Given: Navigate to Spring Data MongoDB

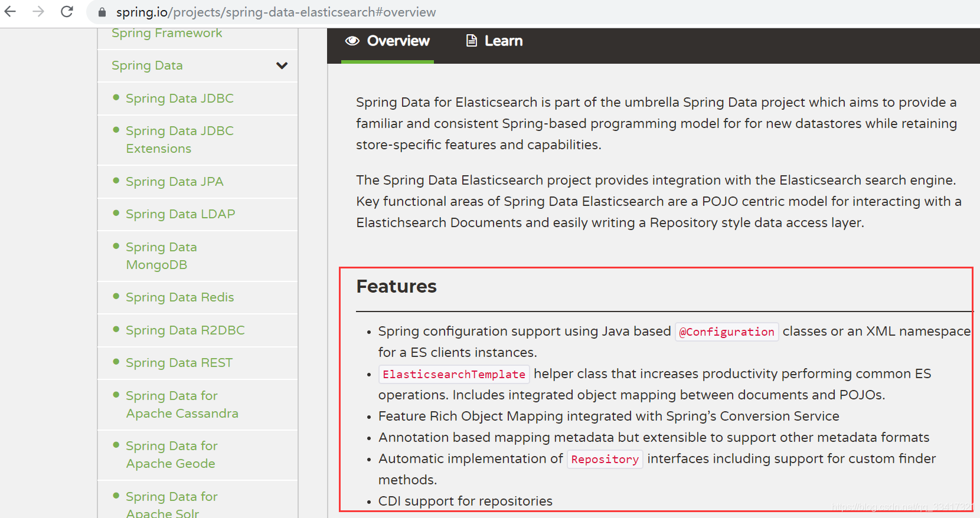Looking at the screenshot, I should (x=161, y=256).
